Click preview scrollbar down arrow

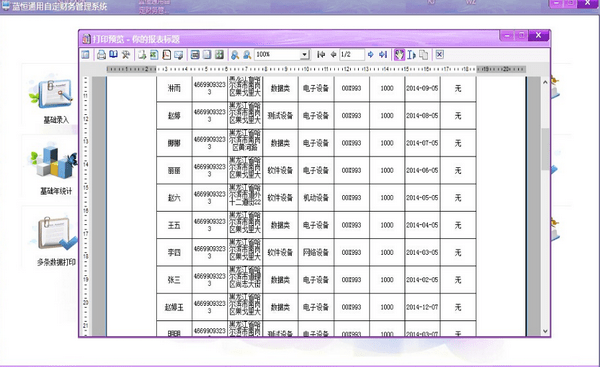tap(545, 331)
